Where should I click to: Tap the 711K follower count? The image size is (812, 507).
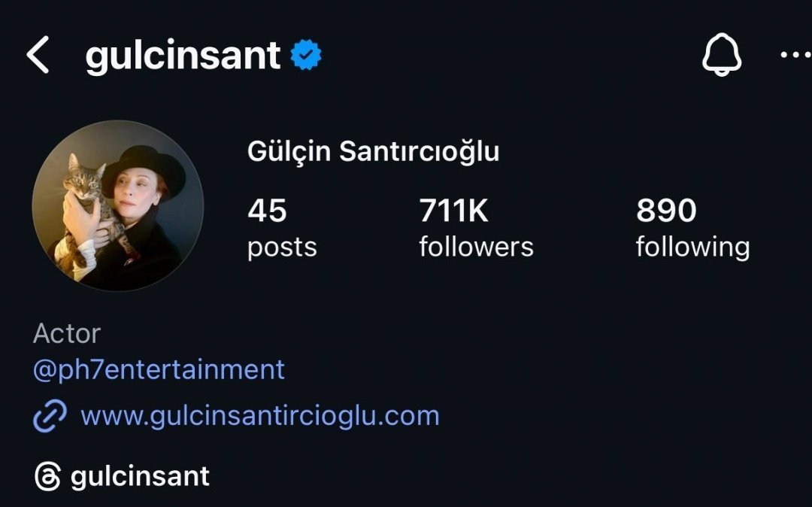tap(453, 211)
